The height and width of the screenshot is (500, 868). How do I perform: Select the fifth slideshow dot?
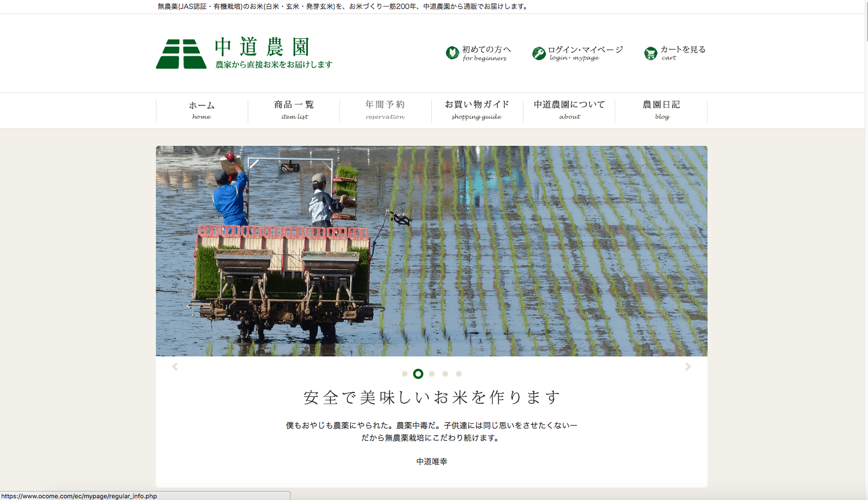coord(459,374)
